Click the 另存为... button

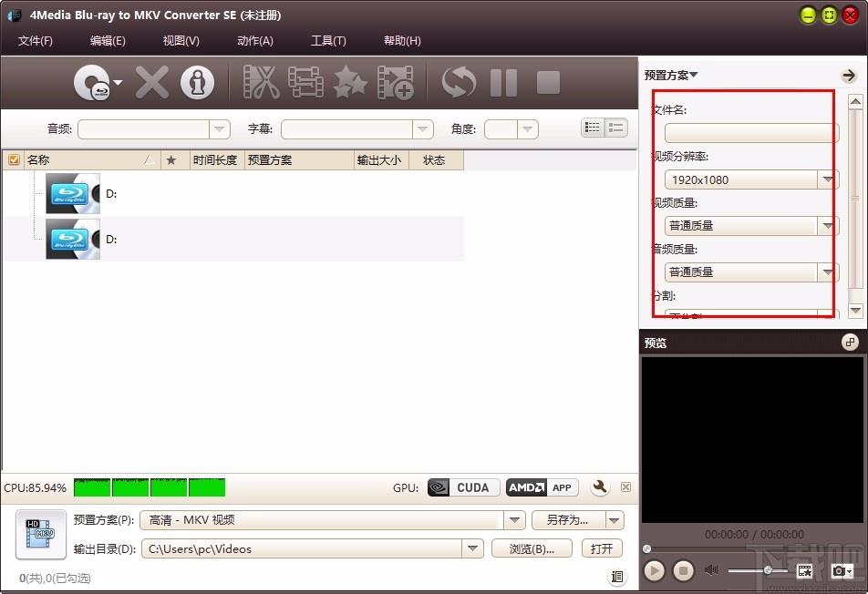568,520
